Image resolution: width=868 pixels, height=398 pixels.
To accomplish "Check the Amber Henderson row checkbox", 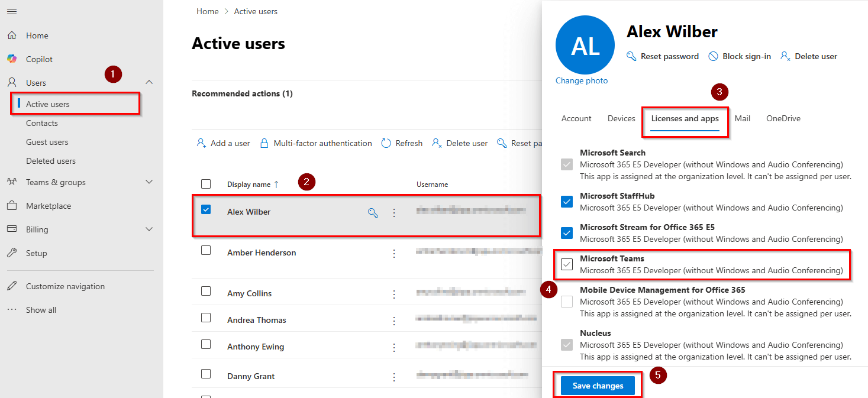I will pos(206,250).
